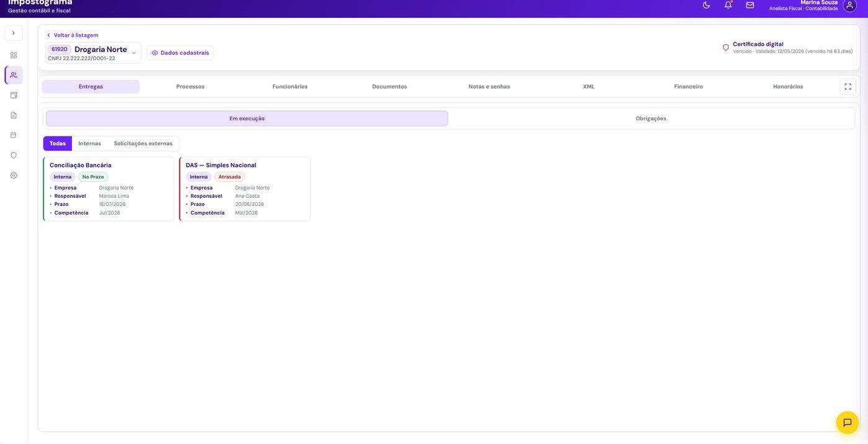Open the mail envelope icon

[750, 5]
